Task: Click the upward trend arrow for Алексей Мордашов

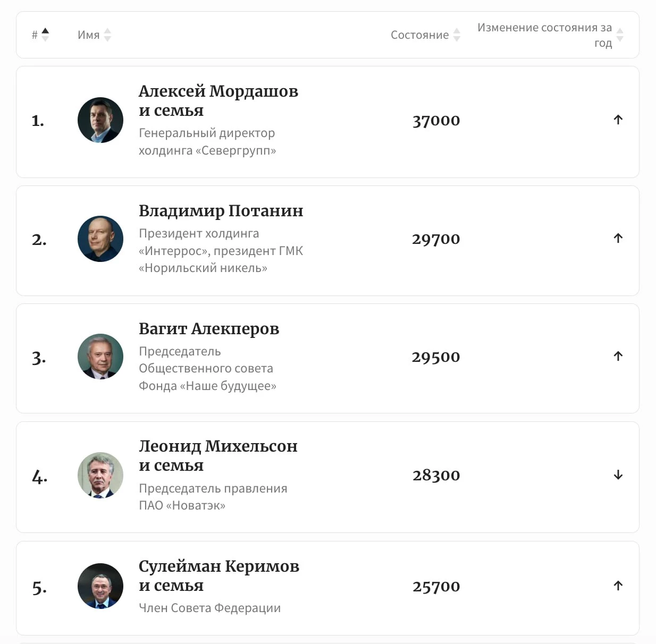Action: click(x=618, y=120)
